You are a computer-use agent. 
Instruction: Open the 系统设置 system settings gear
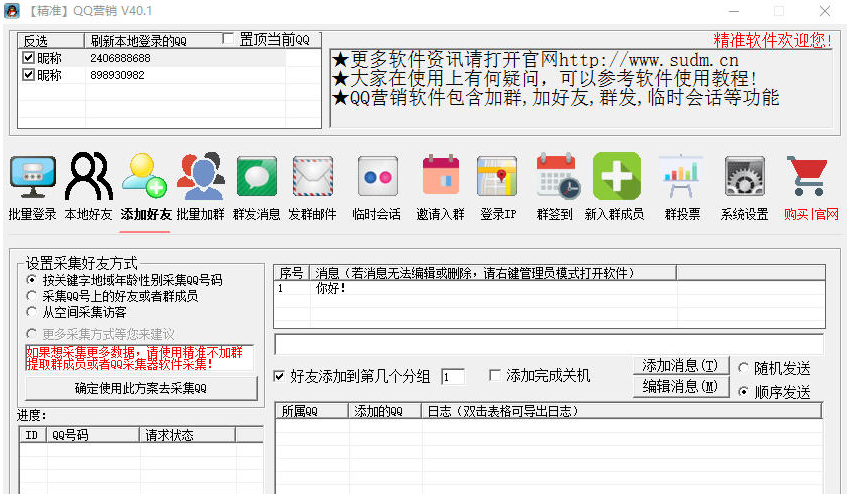(744, 187)
